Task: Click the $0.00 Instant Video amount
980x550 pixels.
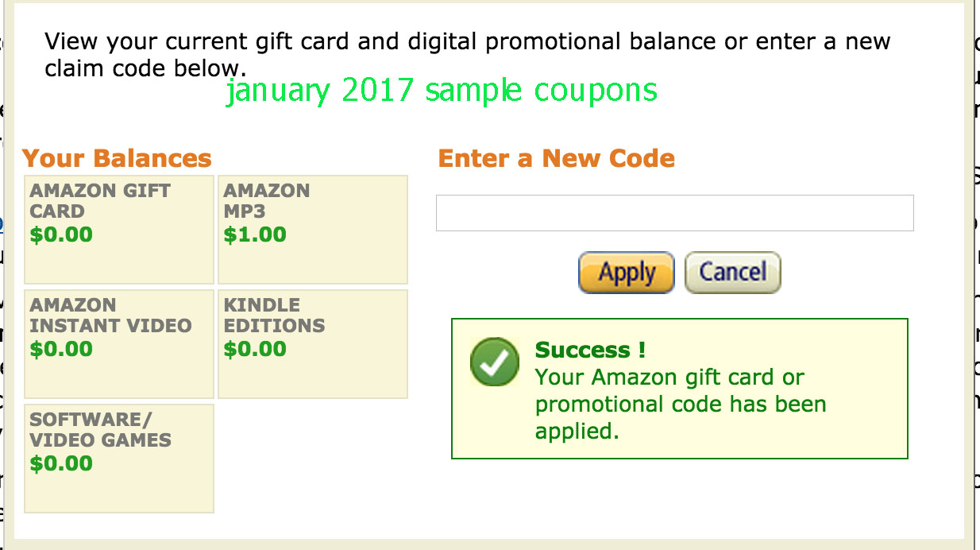Action: point(61,350)
